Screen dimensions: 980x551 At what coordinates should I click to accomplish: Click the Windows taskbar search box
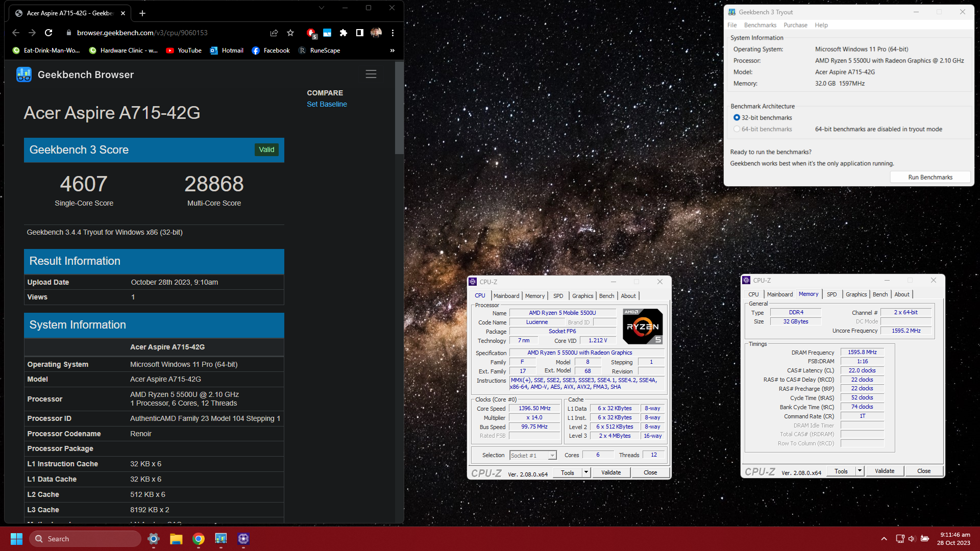(85, 539)
